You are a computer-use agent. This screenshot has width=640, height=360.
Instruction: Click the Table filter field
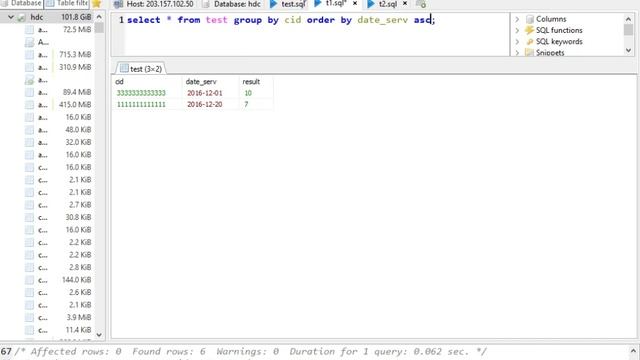coord(67,4)
